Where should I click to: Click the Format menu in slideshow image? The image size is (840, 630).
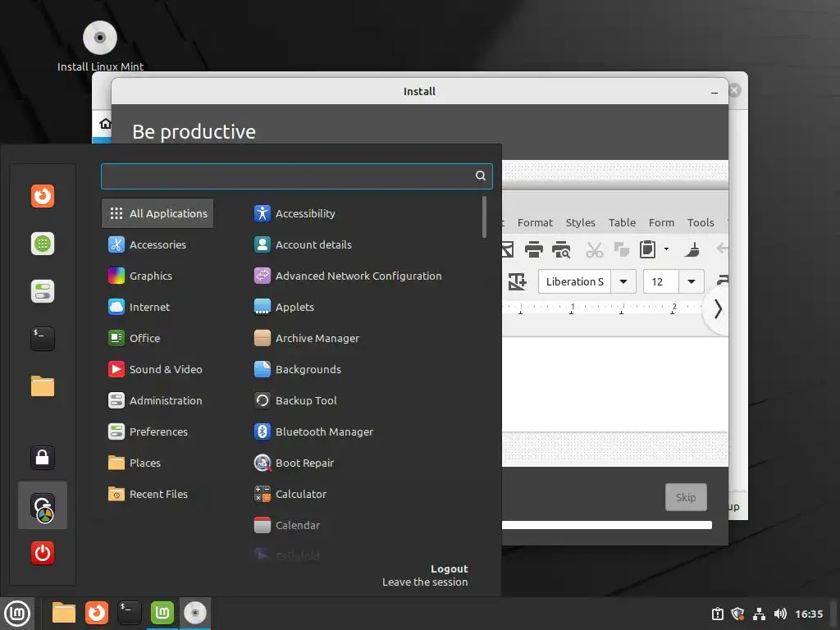point(535,222)
